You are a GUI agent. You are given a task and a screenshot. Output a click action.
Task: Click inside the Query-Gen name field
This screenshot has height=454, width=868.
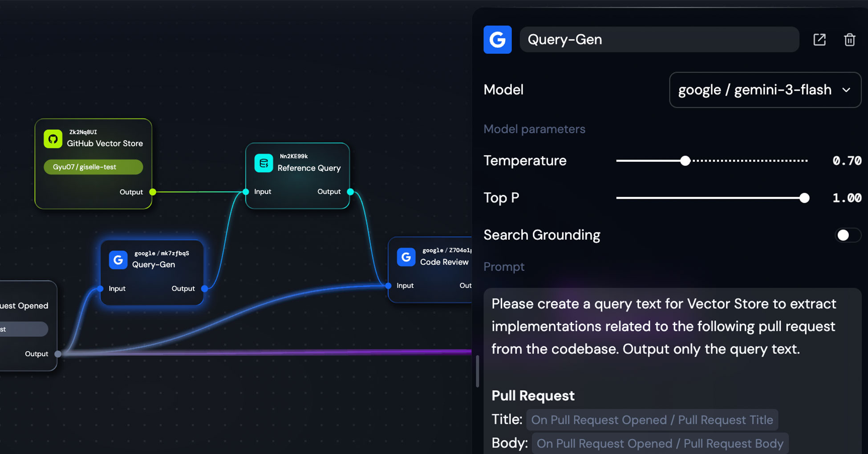659,40
